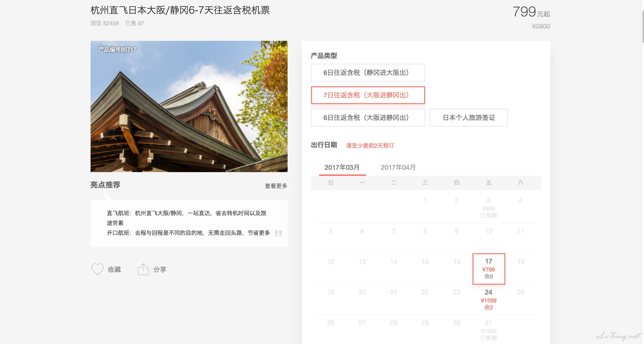This screenshot has width=644, height=344.
Task: Click struck-through ¥2800 original price
Action: pos(541,26)
